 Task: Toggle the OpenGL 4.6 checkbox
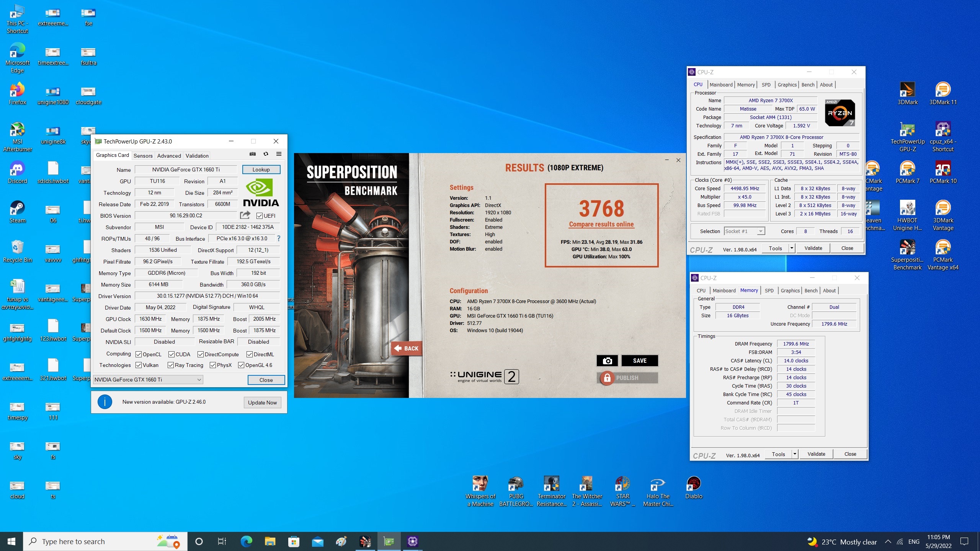[241, 365]
